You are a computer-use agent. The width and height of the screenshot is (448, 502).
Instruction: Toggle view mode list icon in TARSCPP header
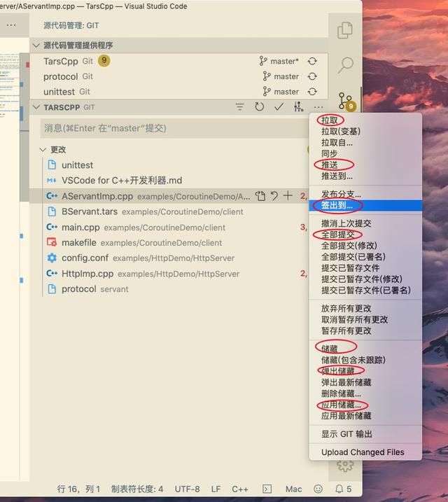[x=239, y=107]
